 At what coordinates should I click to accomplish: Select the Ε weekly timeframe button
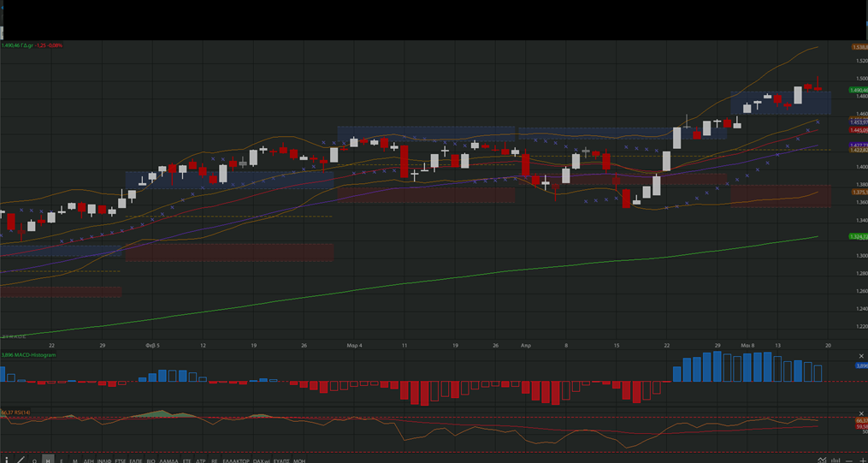(62, 460)
